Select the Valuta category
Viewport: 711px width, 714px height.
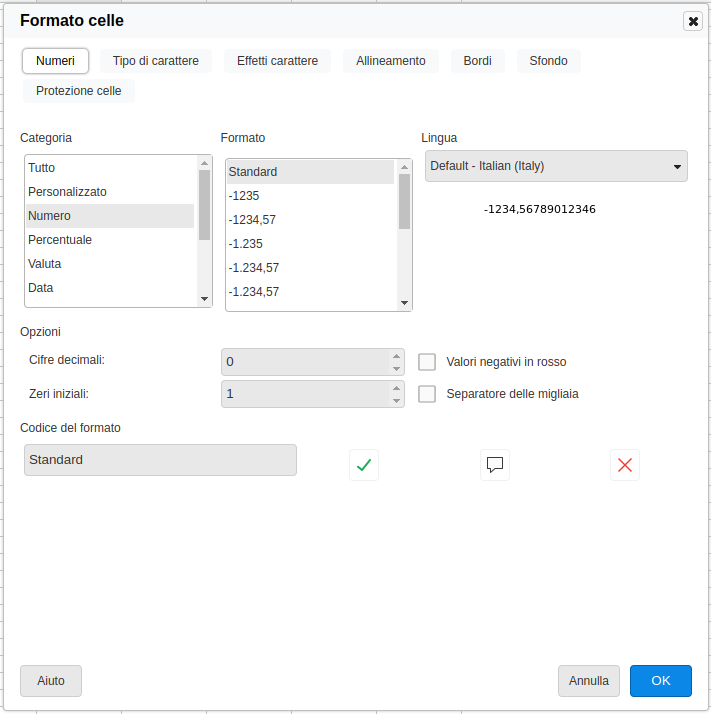point(45,264)
